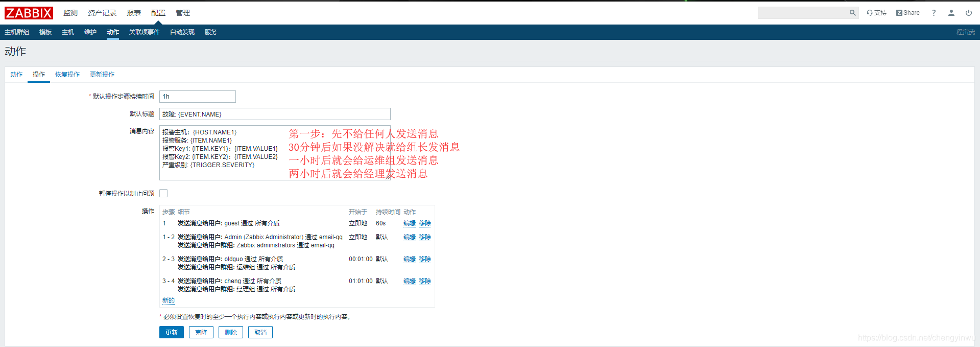This screenshot has width=980, height=347.
Task: Go to 关联项事件 submenu
Action: coord(145,32)
